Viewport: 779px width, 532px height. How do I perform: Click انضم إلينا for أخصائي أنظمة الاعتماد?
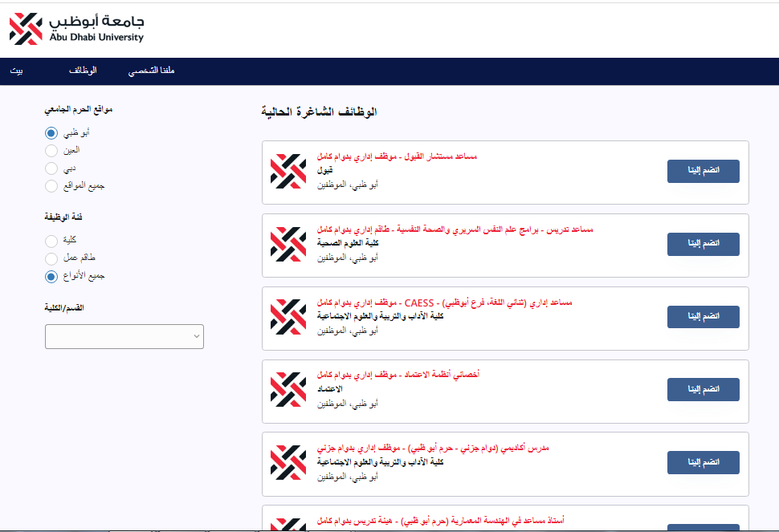pyautogui.click(x=703, y=389)
